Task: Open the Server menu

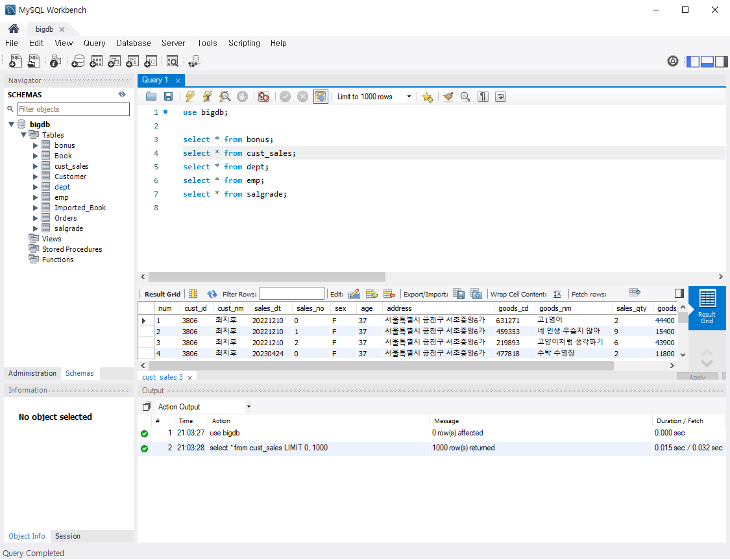Action: coord(173,43)
